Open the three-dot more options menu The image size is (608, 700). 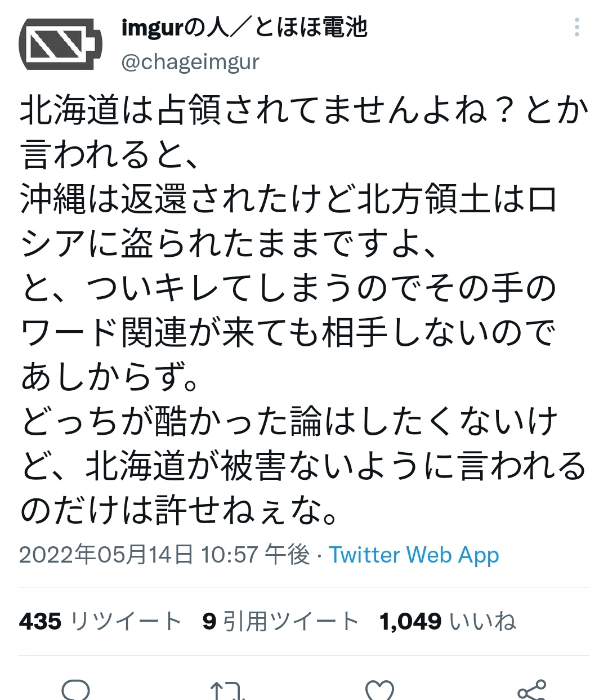577,27
